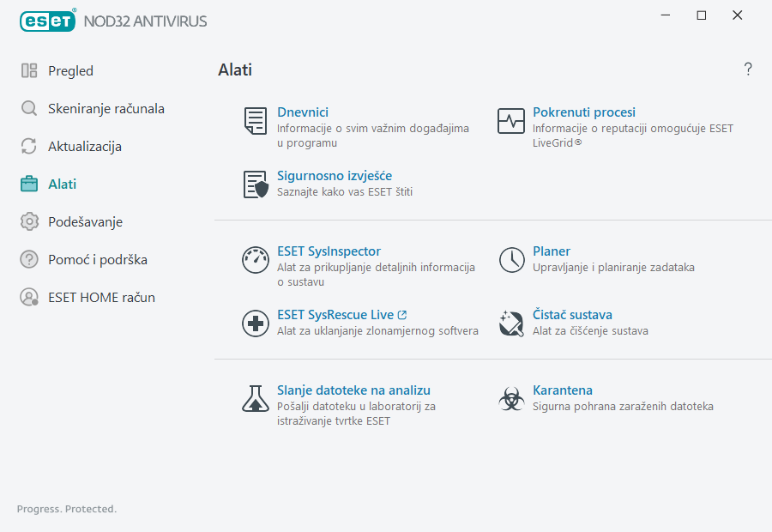Click the Planer clock icon
The width and height of the screenshot is (772, 532).
click(511, 260)
